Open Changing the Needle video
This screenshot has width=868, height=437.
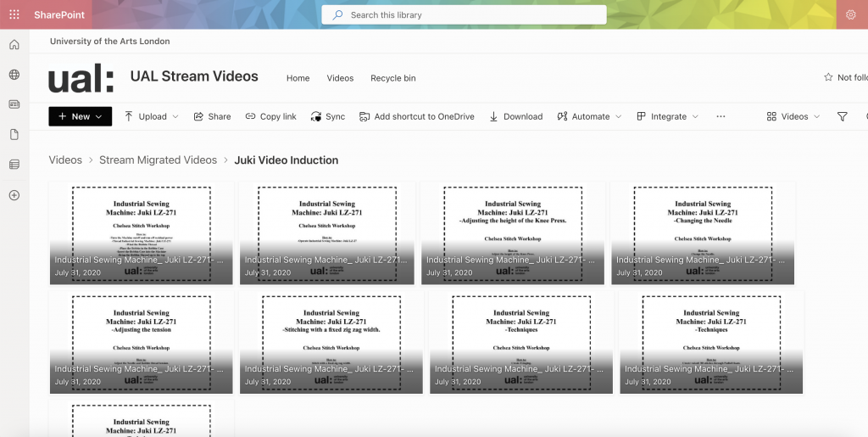pyautogui.click(x=703, y=233)
